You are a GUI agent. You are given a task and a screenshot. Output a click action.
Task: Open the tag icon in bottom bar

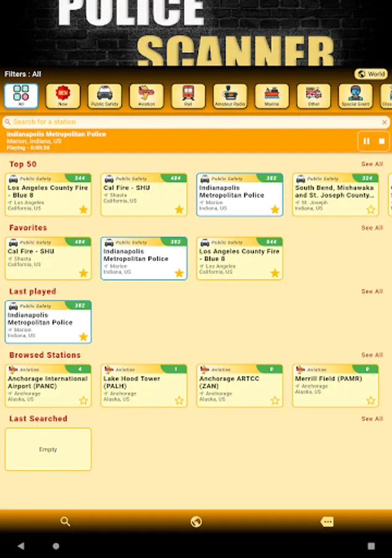327,521
